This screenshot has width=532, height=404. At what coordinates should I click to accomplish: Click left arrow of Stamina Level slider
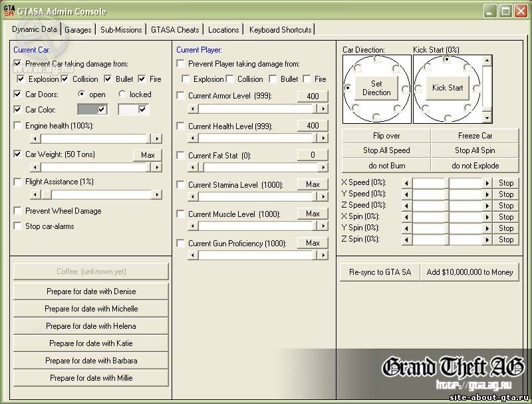(193, 196)
